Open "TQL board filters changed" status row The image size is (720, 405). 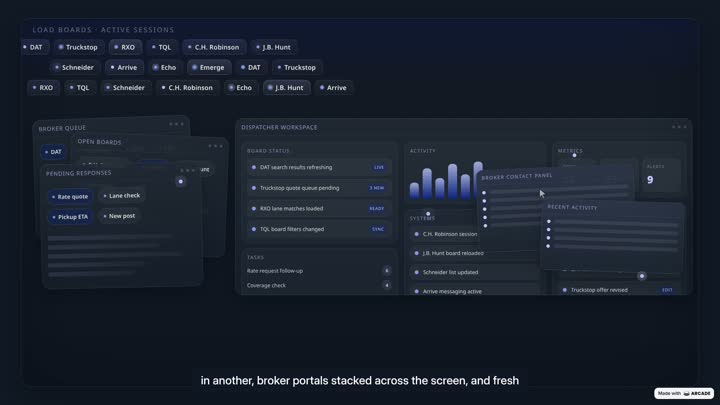tap(319, 229)
